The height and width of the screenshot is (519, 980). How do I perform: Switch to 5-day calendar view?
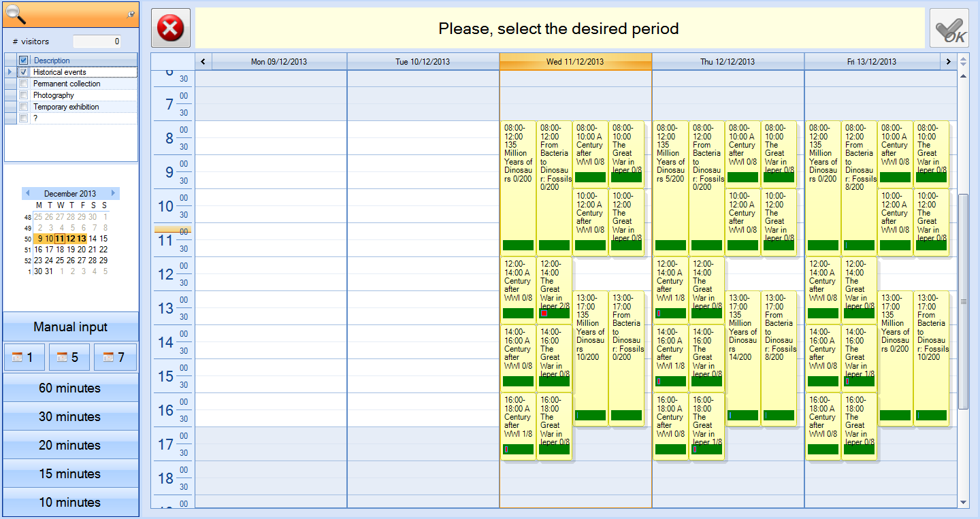click(x=69, y=357)
